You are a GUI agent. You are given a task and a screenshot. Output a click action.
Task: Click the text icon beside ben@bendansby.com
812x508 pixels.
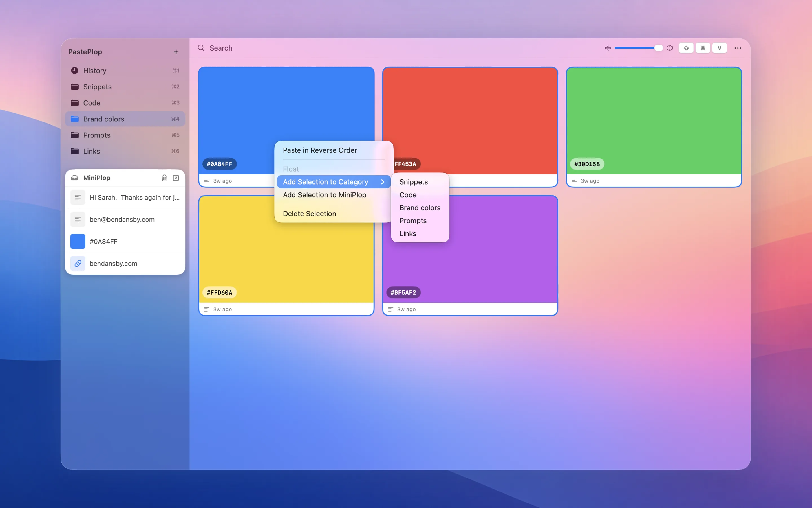pyautogui.click(x=78, y=219)
